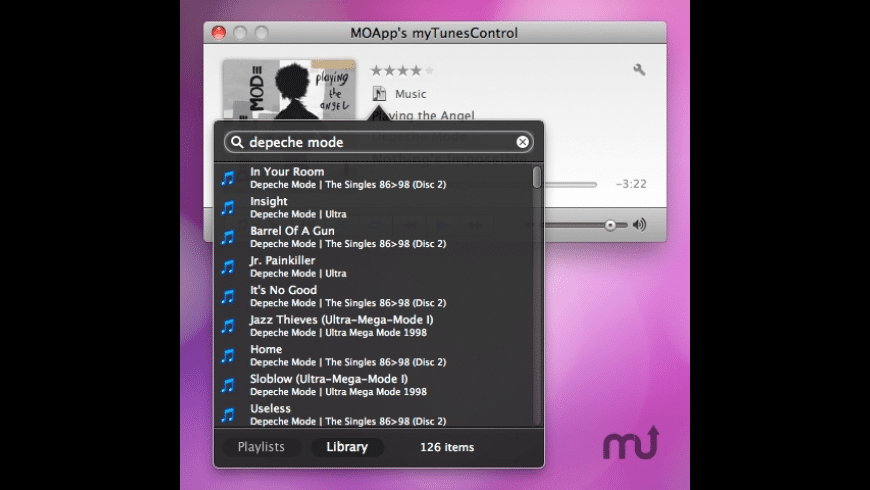Click music note icon beside Jazz Thieves
The height and width of the screenshot is (490, 870).
pyautogui.click(x=228, y=326)
